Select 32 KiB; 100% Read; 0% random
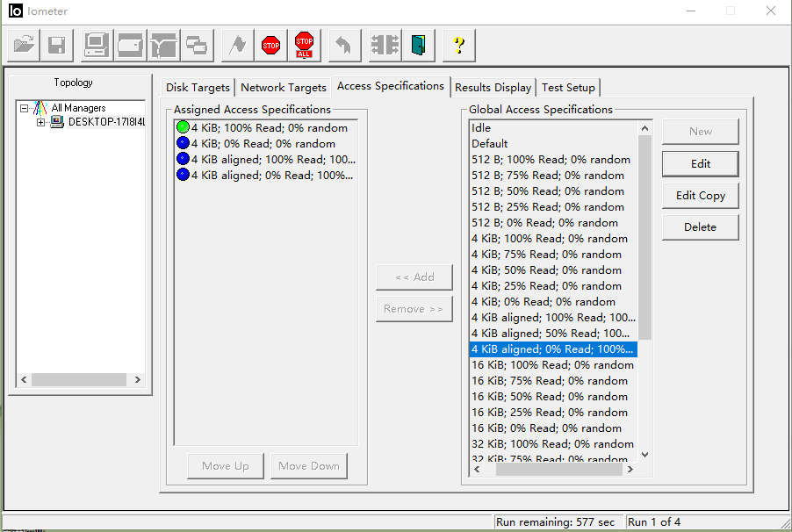Screen dimensions: 792x532 click(553, 444)
